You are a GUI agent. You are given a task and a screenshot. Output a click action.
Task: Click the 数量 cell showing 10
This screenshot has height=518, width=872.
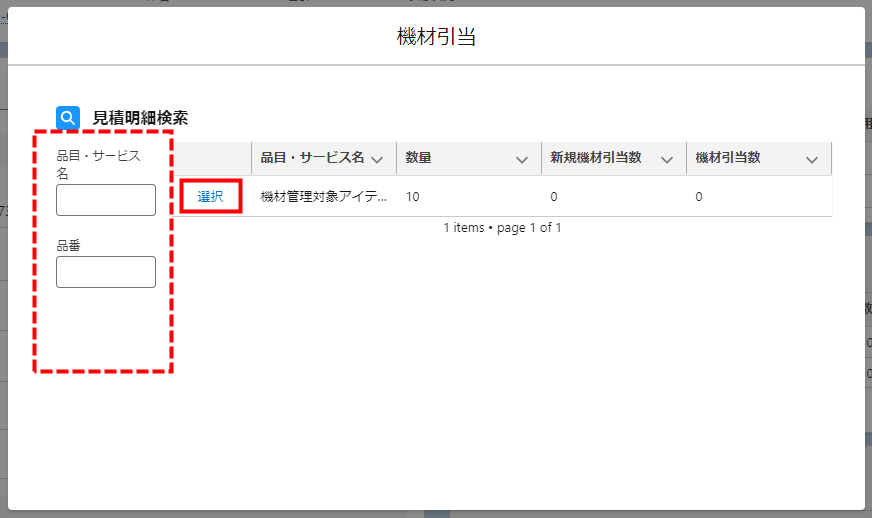[413, 197]
